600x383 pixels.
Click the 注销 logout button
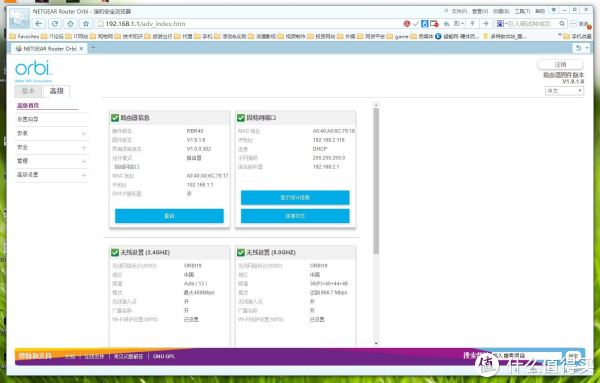point(560,64)
